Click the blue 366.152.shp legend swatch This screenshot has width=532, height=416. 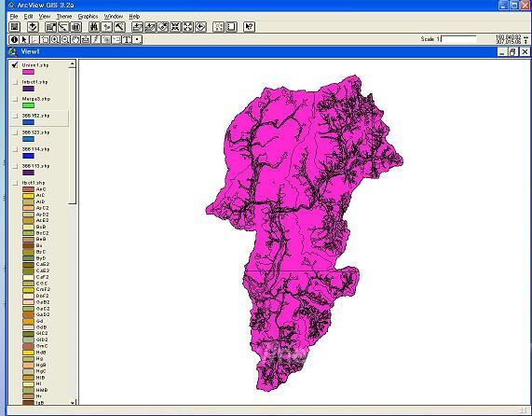(28, 122)
